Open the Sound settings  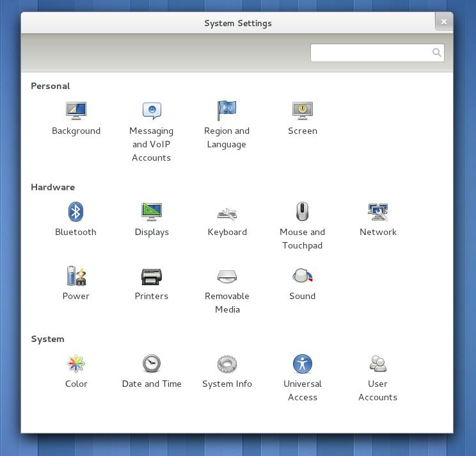click(x=302, y=276)
